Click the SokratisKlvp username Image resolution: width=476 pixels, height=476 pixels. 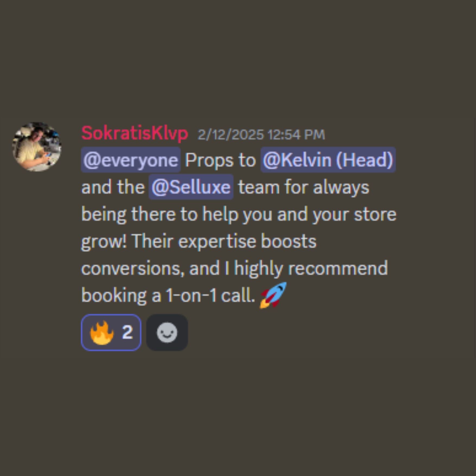point(135,133)
